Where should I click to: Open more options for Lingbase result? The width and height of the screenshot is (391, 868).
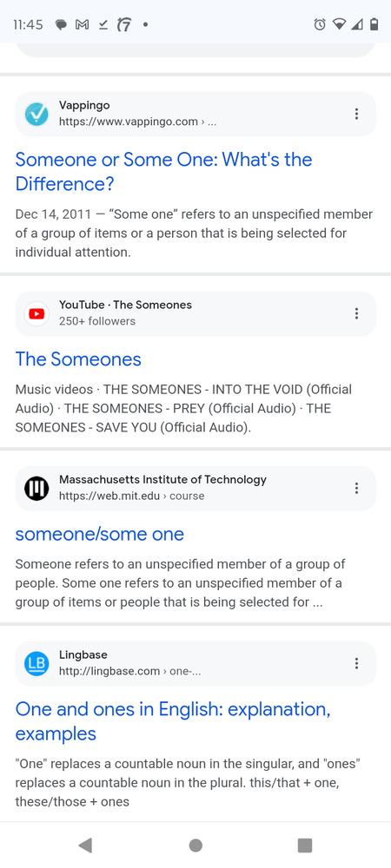(x=356, y=663)
